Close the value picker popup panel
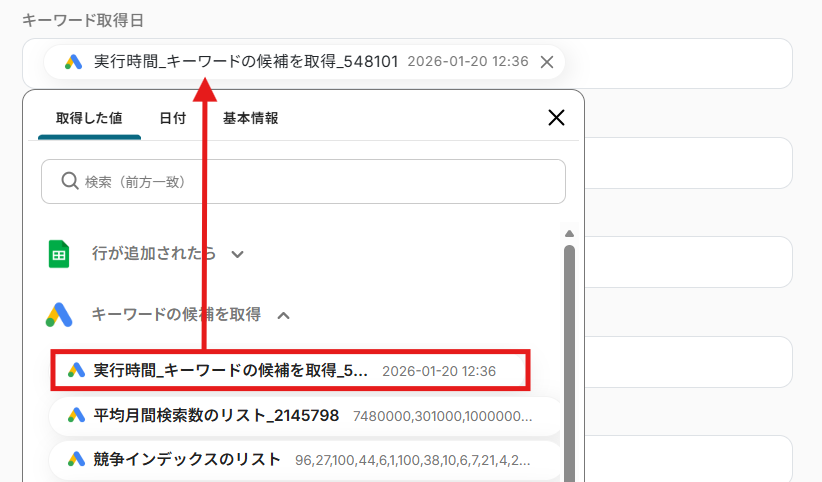822x482 pixels. click(x=556, y=117)
